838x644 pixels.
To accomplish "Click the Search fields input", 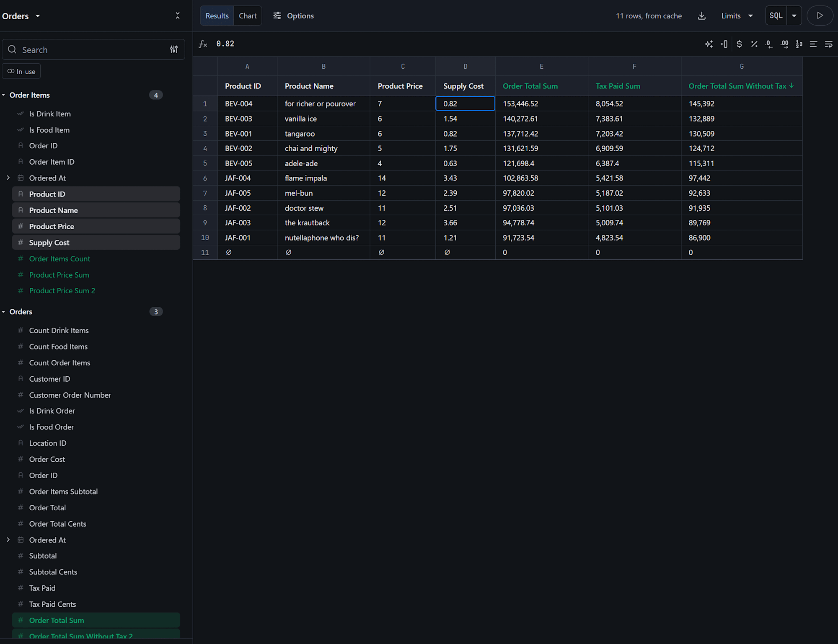I will [93, 49].
